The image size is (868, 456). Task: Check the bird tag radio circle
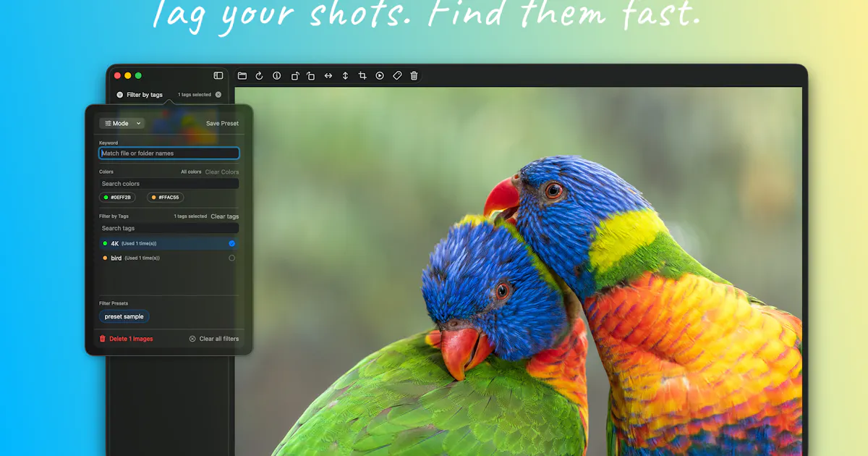(232, 258)
